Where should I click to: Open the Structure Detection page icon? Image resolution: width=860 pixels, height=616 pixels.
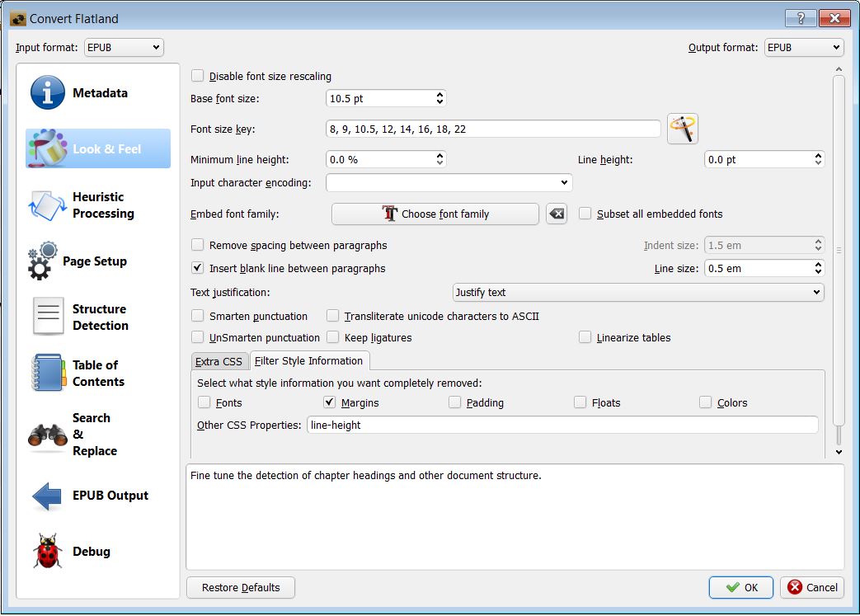tap(49, 316)
